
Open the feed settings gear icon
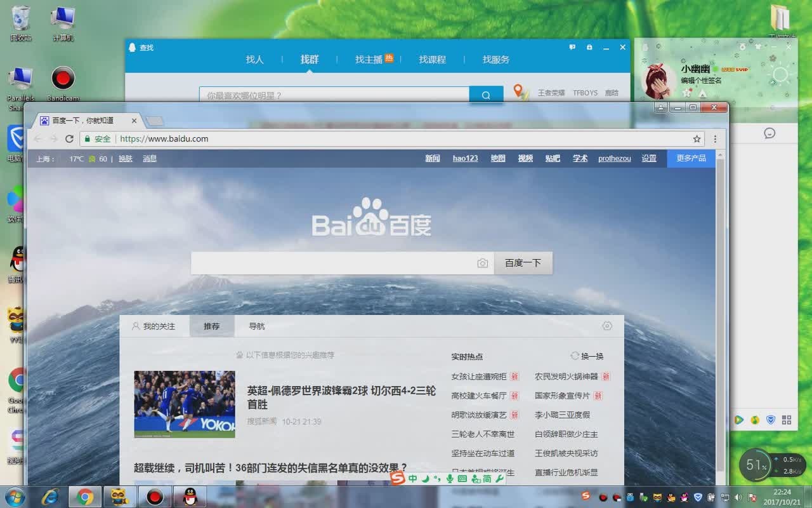click(607, 326)
